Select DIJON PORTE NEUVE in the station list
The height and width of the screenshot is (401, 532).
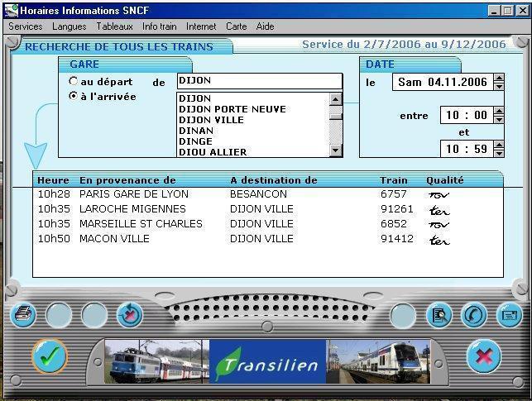232,109
